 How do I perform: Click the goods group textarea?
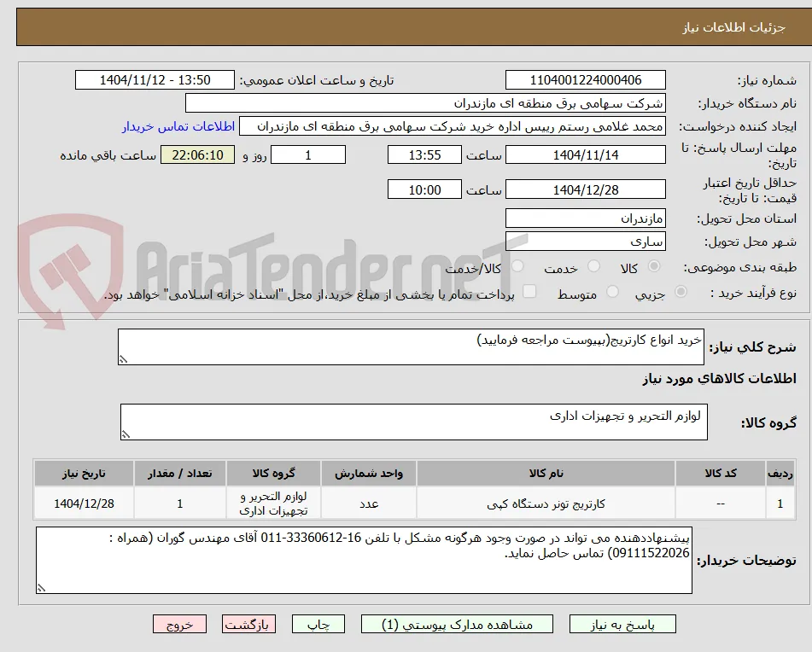414,422
